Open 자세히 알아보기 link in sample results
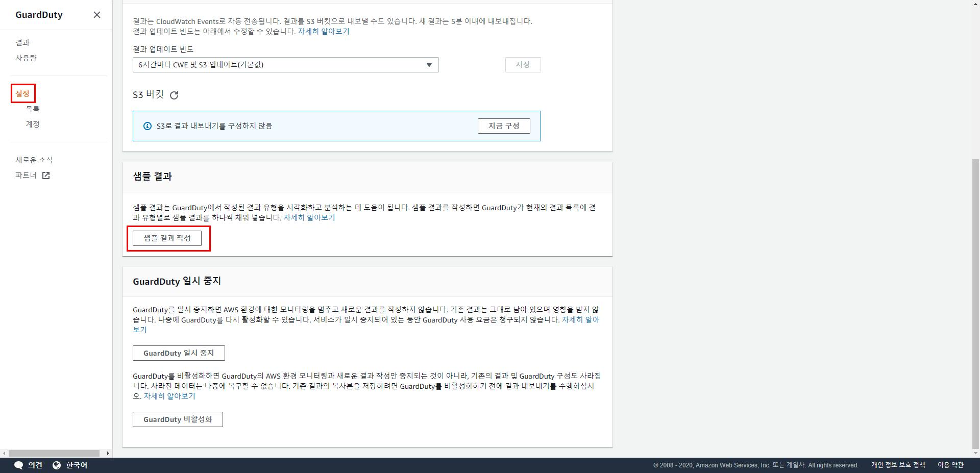The height and width of the screenshot is (473, 980). [309, 218]
